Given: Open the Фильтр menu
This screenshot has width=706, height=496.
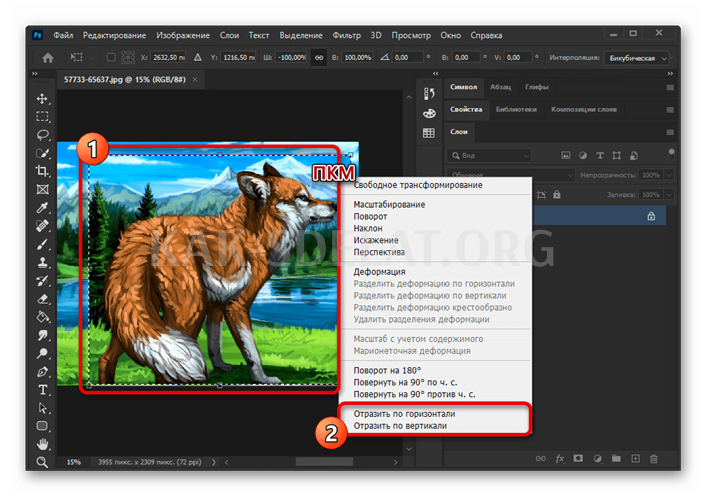Looking at the screenshot, I should [x=346, y=35].
